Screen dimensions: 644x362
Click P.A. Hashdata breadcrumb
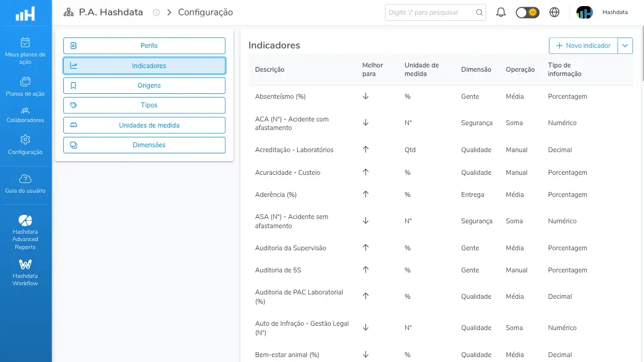click(x=111, y=12)
